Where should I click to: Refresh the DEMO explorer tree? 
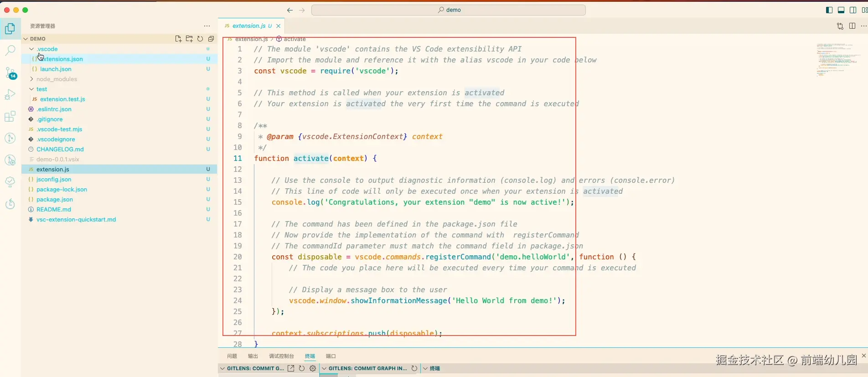(200, 39)
